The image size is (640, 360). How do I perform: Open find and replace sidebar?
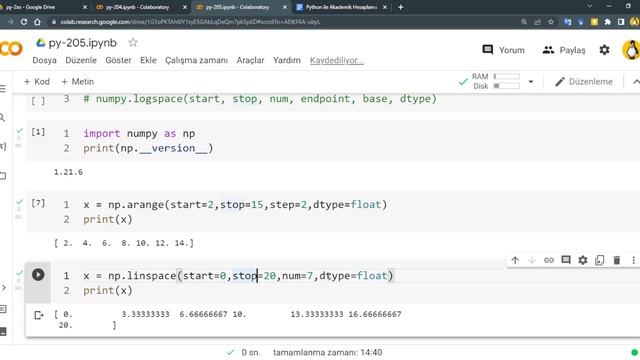(x=3, y=118)
